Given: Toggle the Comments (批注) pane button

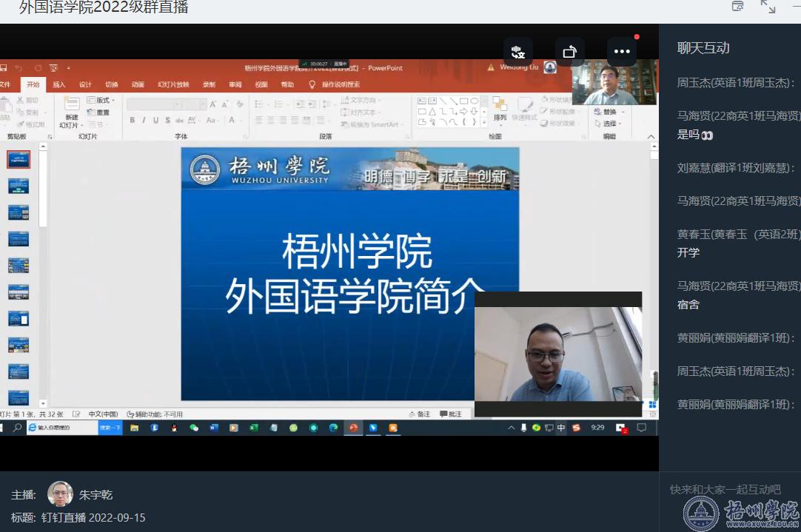Looking at the screenshot, I should point(450,414).
